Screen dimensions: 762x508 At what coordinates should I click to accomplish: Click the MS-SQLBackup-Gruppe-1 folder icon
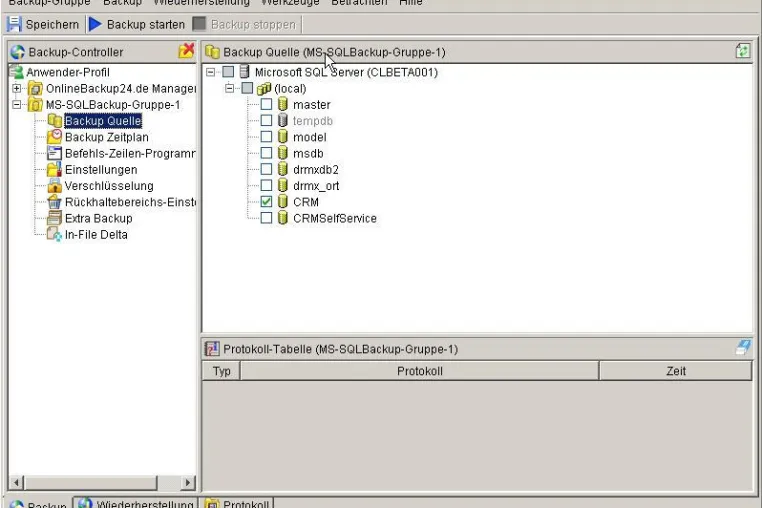(x=35, y=105)
